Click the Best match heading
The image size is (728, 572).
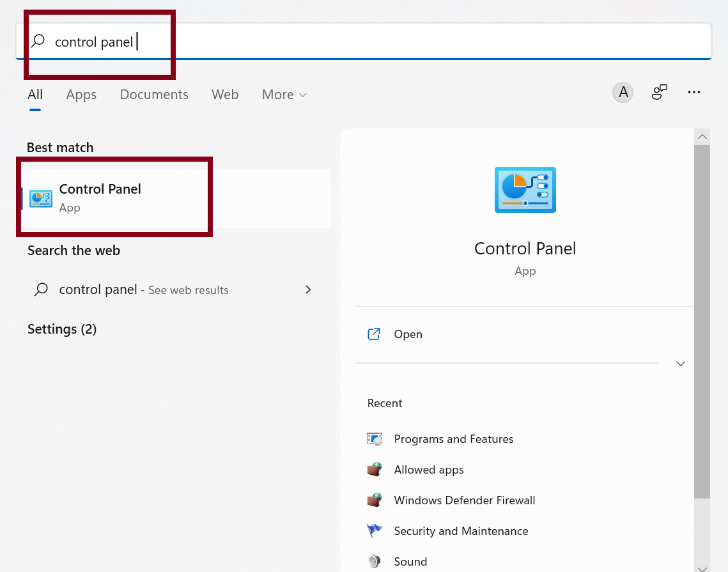pyautogui.click(x=60, y=147)
